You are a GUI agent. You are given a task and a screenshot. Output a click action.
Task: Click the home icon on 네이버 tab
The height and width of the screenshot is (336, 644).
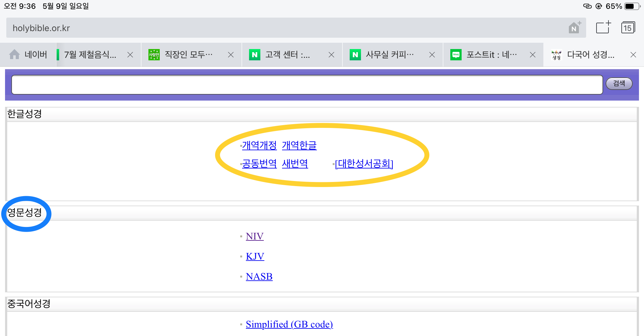pos(14,54)
